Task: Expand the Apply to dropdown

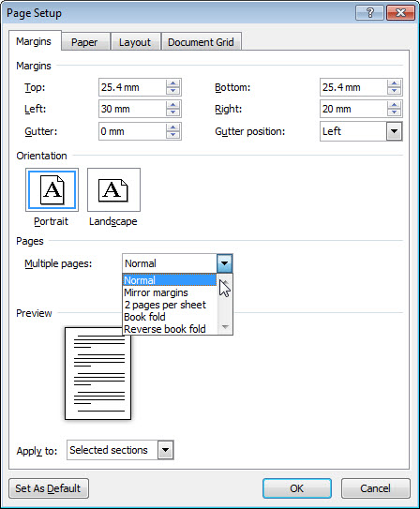Action: pos(166,450)
